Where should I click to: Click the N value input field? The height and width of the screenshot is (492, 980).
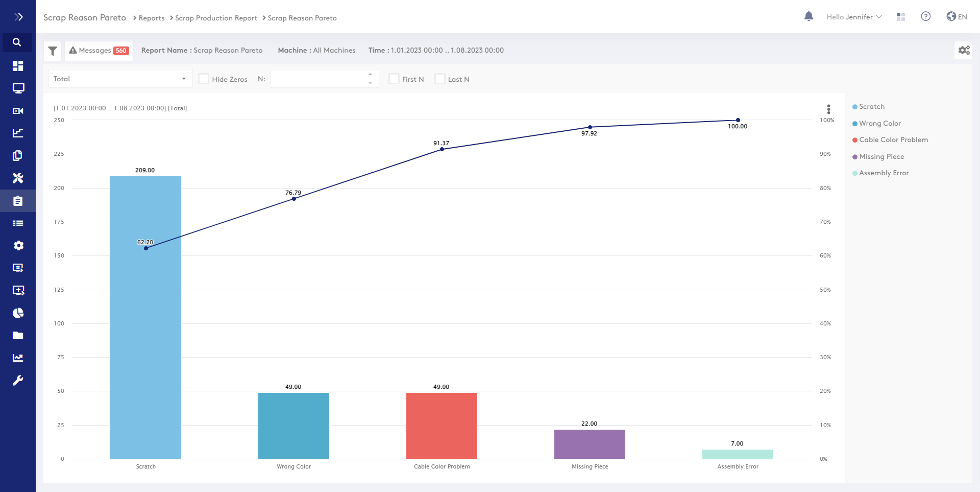tap(318, 79)
